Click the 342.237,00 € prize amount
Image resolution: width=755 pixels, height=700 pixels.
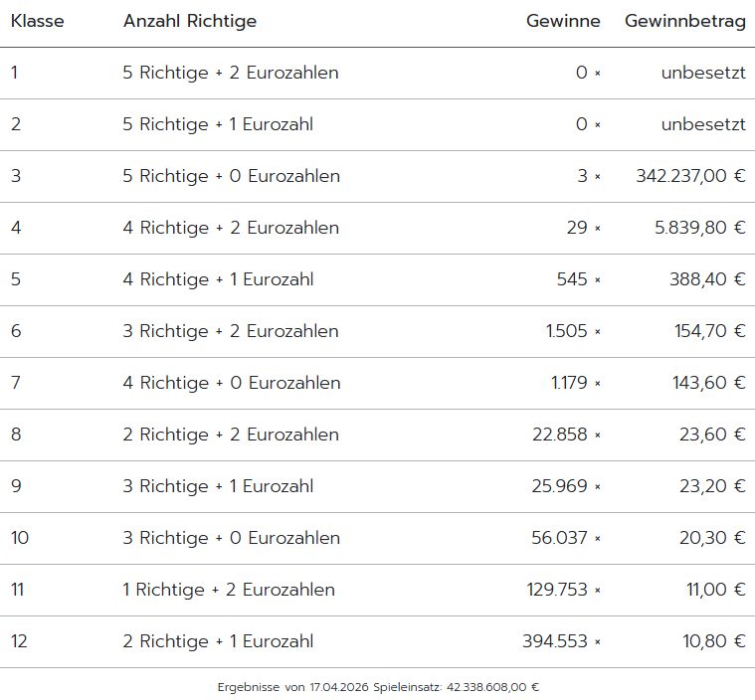click(x=690, y=176)
